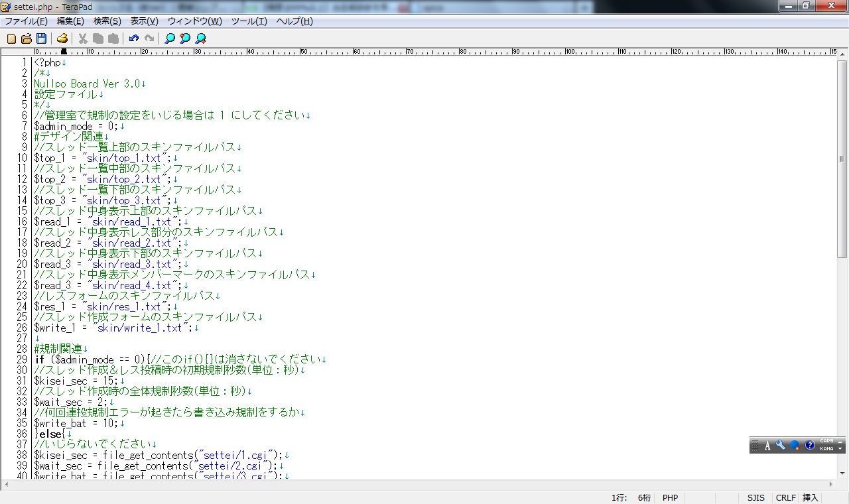This screenshot has height=504, width=849.
Task: Click the vertical scrollbar down arrow
Action: click(842, 473)
